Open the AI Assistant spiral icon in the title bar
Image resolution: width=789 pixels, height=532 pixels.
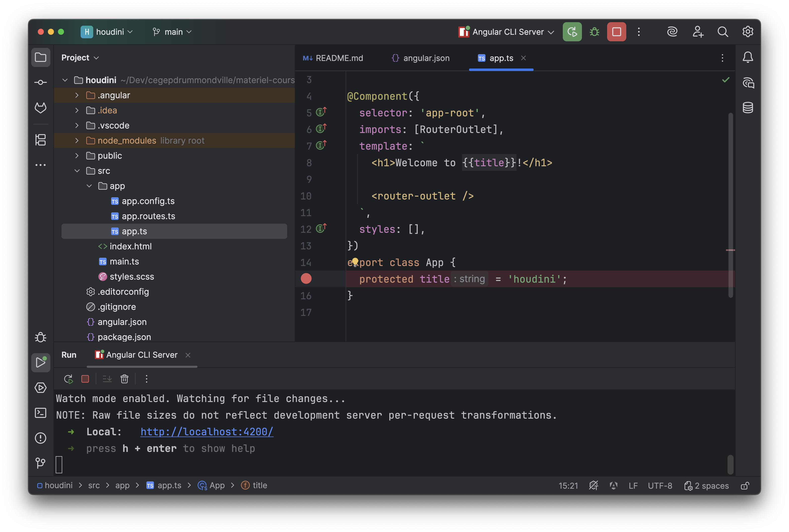click(x=672, y=32)
